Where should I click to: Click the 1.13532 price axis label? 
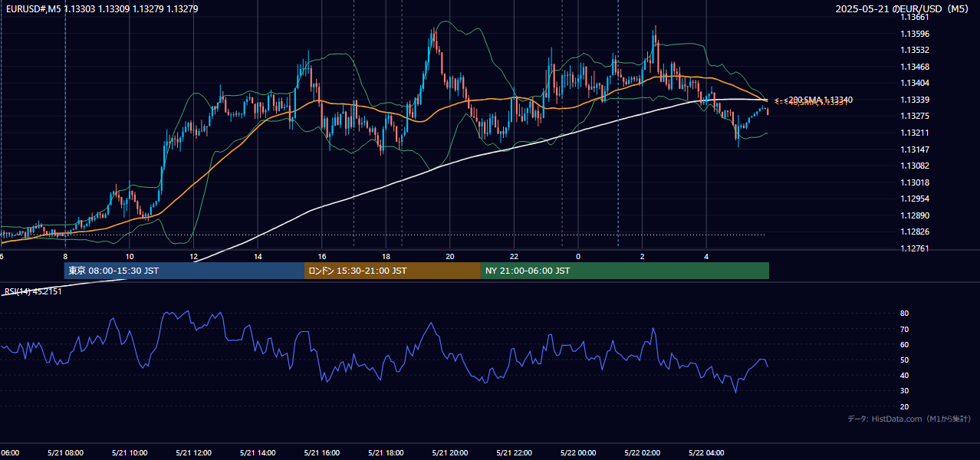click(x=915, y=50)
